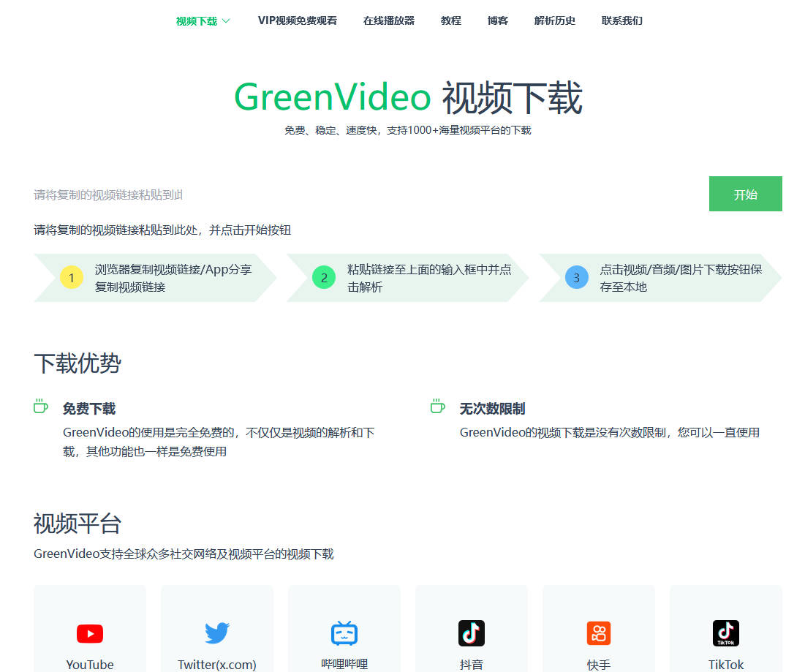The width and height of the screenshot is (805, 672).
Task: View the 解析历史 page
Action: [555, 21]
